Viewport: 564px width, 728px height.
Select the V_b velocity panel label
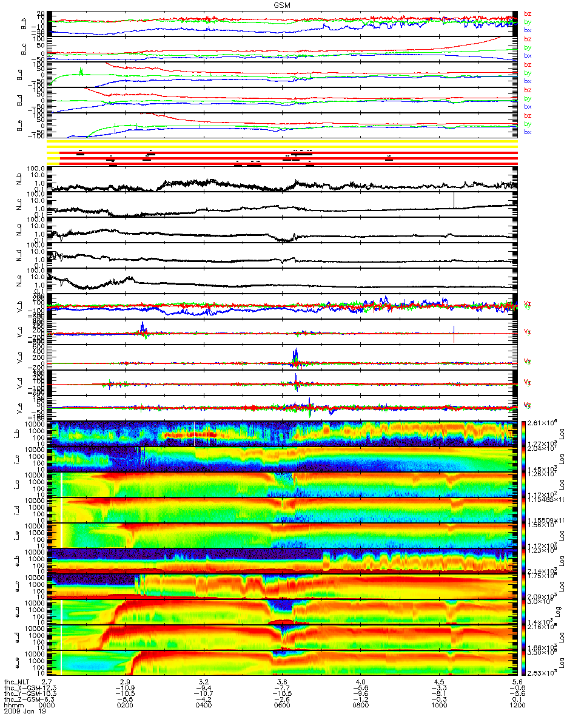pyautogui.click(x=19, y=308)
